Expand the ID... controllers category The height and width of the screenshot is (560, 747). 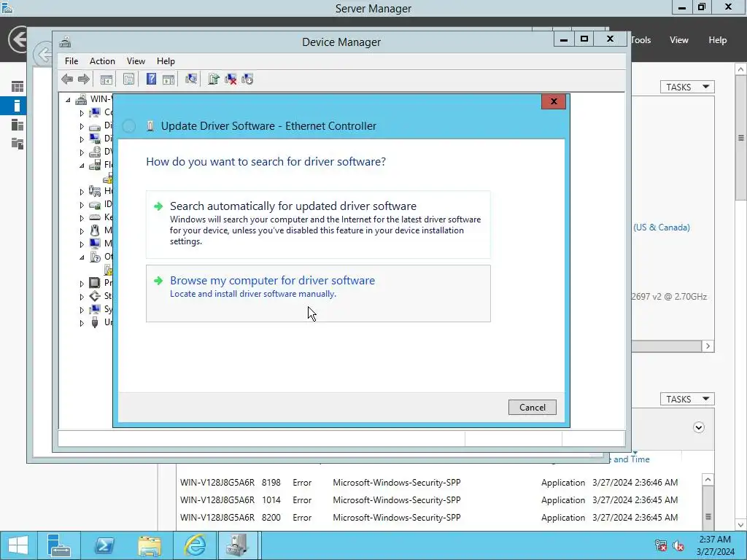coord(82,205)
